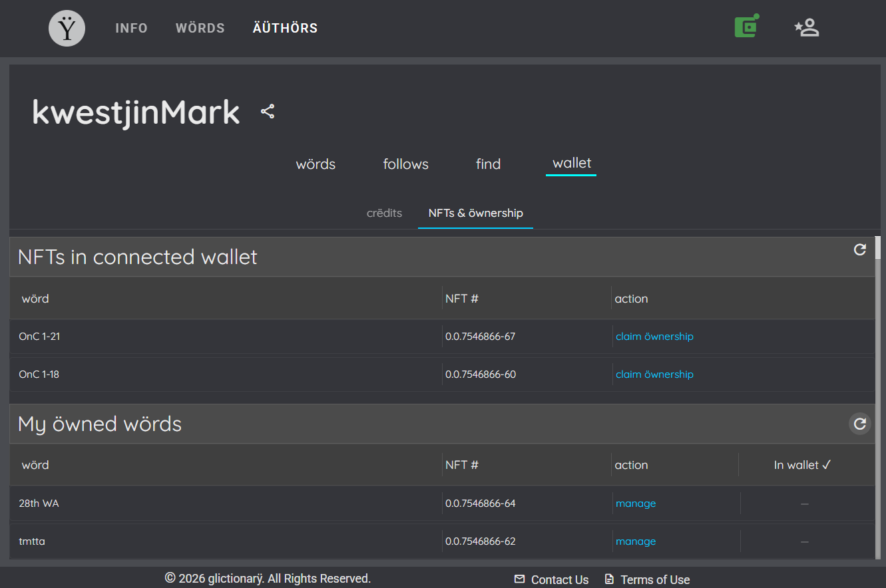
Task: Open the follows tab
Action: [x=406, y=164]
